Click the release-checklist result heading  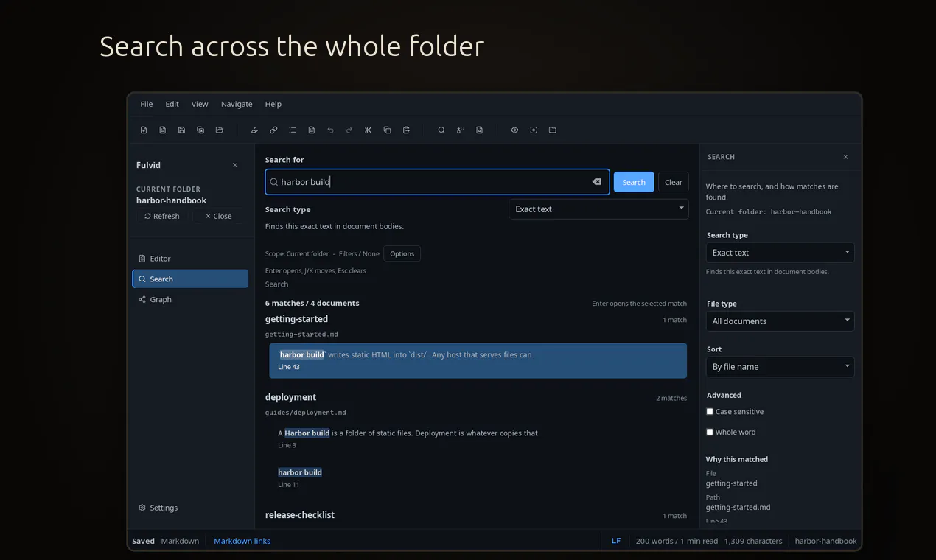tap(300, 515)
